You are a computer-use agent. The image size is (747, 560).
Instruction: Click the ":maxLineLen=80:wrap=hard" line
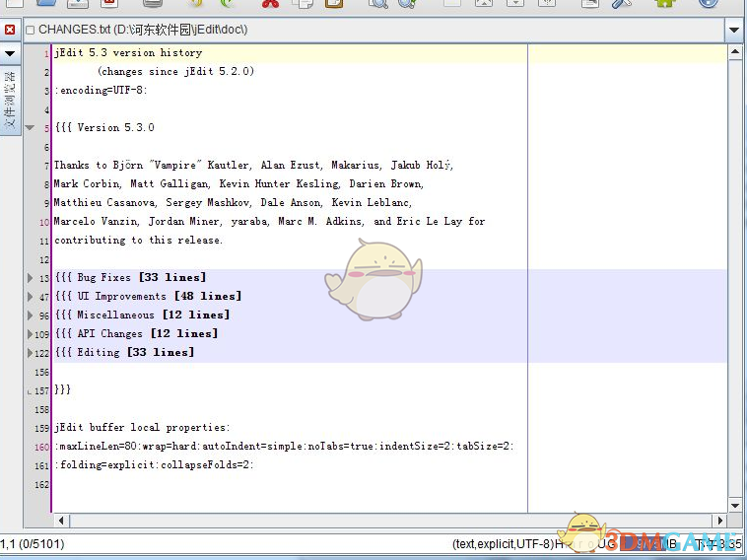click(284, 447)
